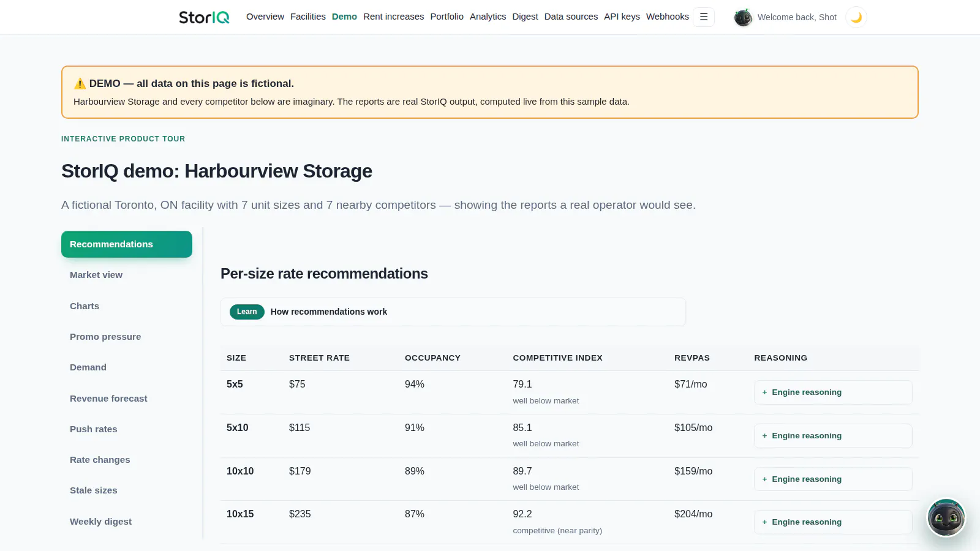Open the Digest nav link

coord(526,17)
